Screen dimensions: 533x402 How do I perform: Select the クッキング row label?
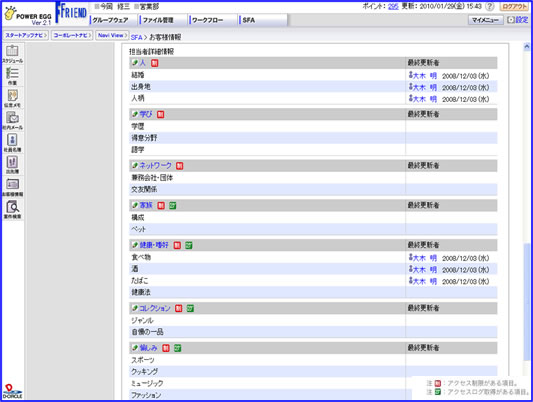(144, 372)
